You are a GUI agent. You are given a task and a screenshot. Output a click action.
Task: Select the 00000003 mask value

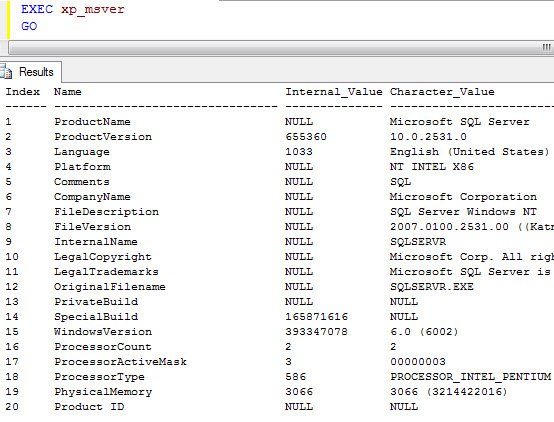418,362
